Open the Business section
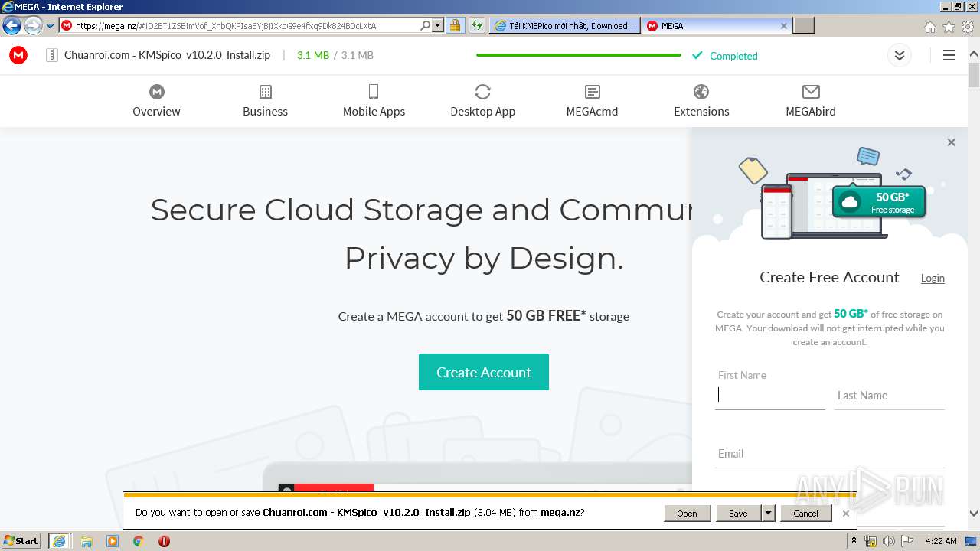The width and height of the screenshot is (980, 551). click(265, 101)
